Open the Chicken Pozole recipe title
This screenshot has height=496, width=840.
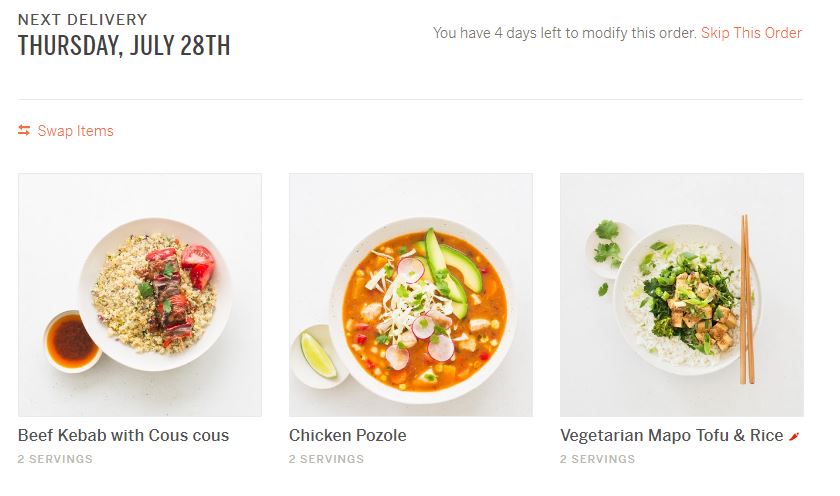click(347, 436)
